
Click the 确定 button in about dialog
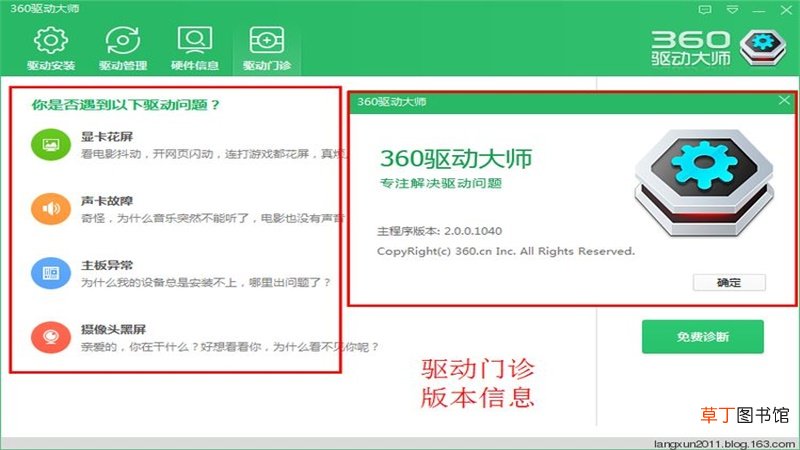point(729,283)
